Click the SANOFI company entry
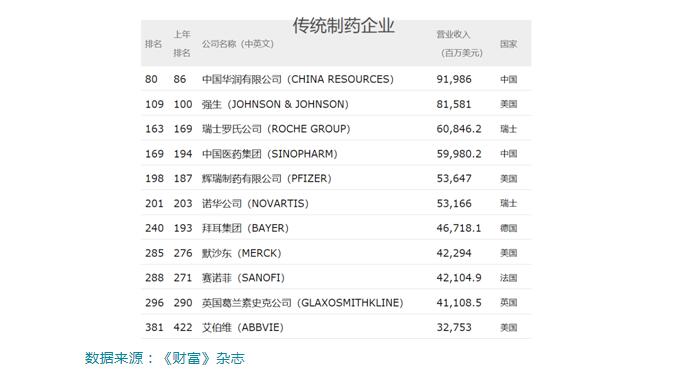 coord(243,278)
